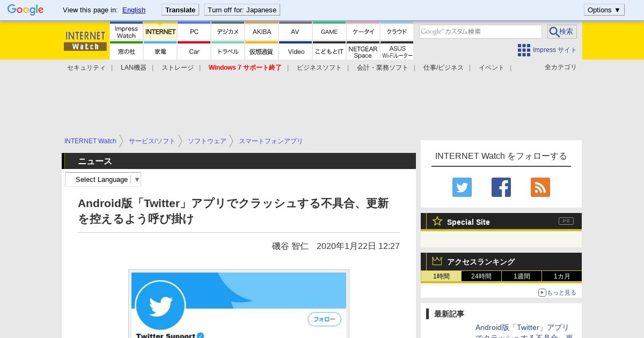This screenshot has width=644, height=338.
Task: Open the Select Language dropdown
Action: tap(103, 179)
